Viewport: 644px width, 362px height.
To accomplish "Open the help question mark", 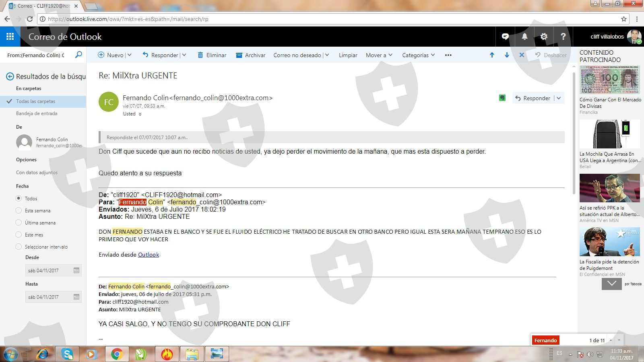I will [x=563, y=37].
